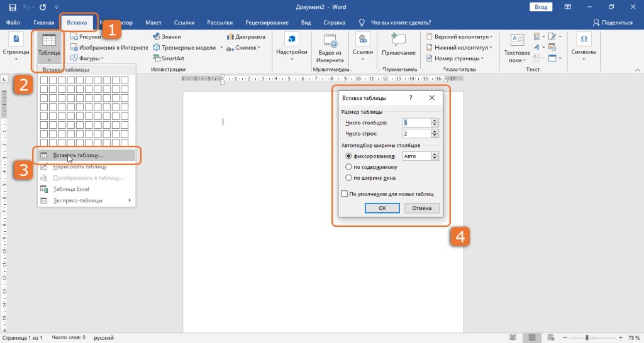Confirm the dialog with OK

point(382,208)
